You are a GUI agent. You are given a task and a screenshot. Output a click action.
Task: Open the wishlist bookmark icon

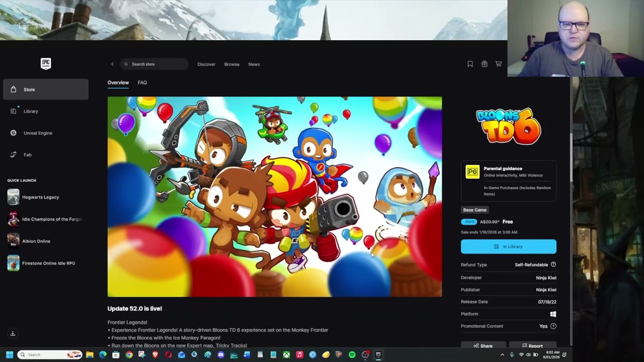pos(470,64)
